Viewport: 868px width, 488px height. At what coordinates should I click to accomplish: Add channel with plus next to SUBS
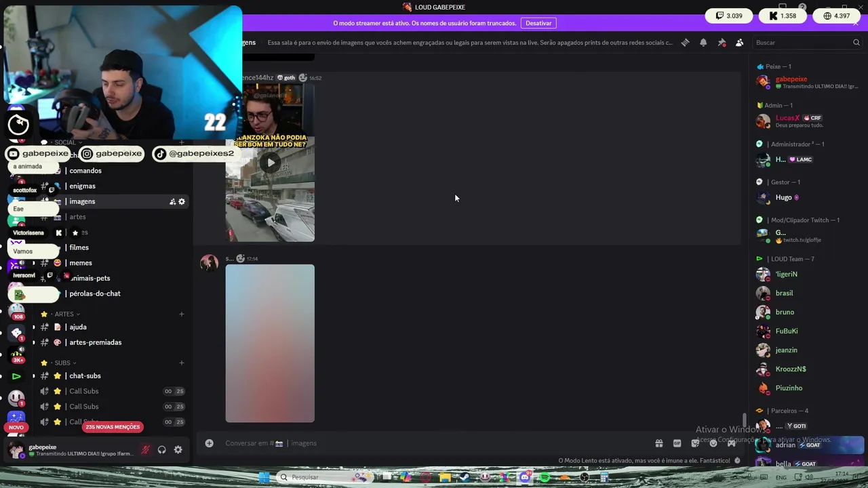(x=182, y=363)
